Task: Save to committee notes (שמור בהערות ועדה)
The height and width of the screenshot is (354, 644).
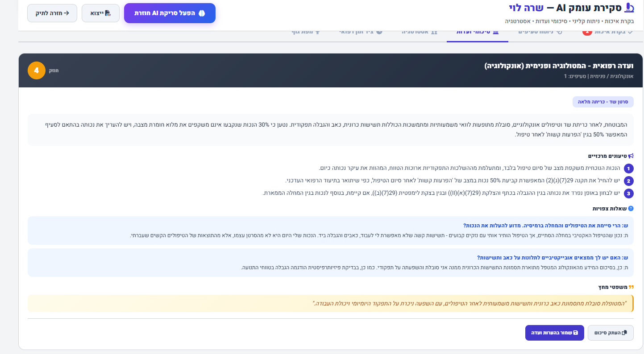Action: click(554, 333)
